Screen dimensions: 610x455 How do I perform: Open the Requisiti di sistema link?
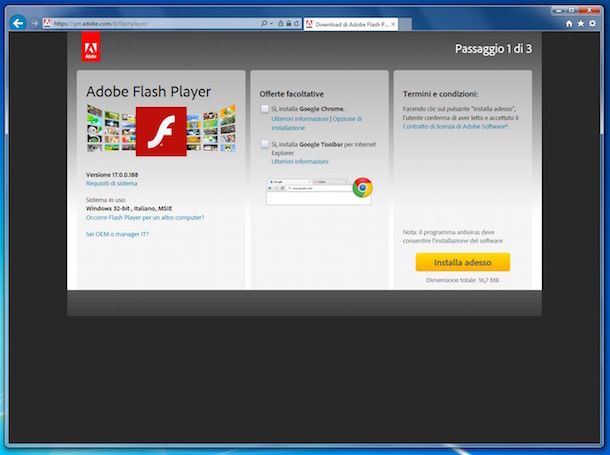coord(112,183)
